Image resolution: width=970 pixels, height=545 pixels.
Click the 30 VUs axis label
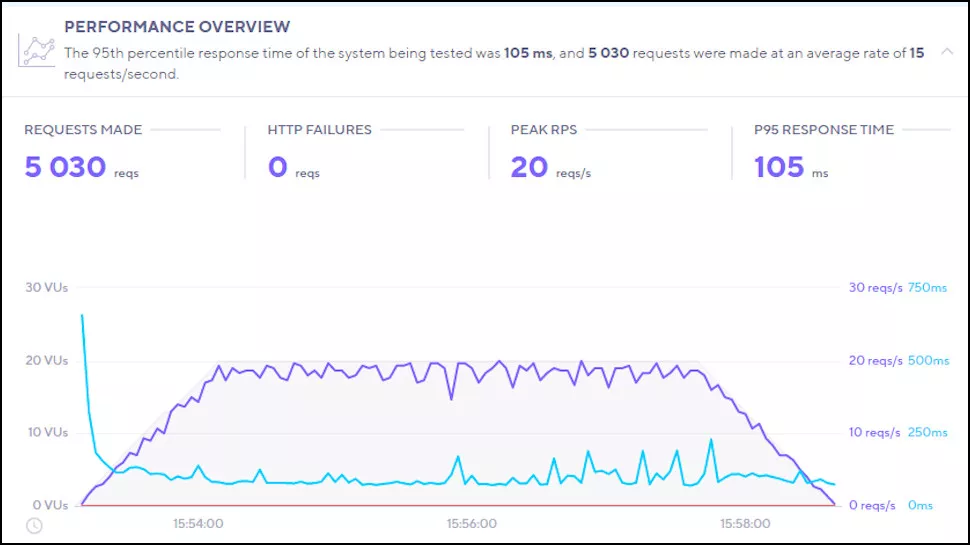coord(46,287)
